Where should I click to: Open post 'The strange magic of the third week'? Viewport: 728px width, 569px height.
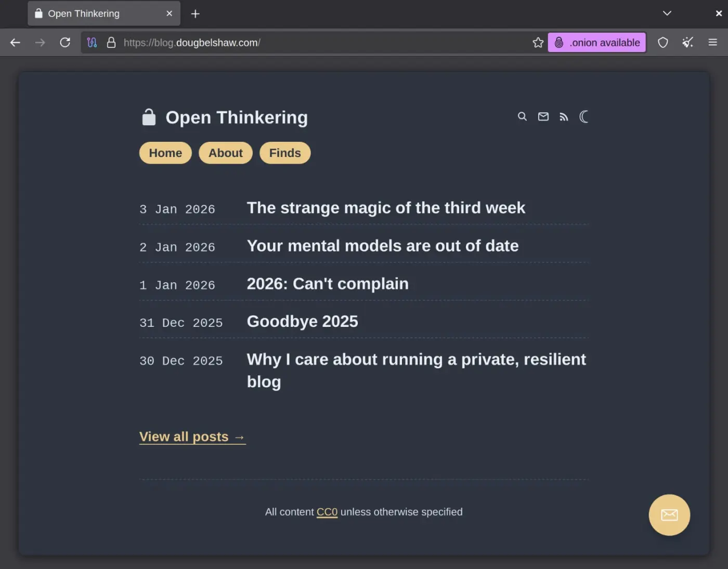(x=386, y=208)
